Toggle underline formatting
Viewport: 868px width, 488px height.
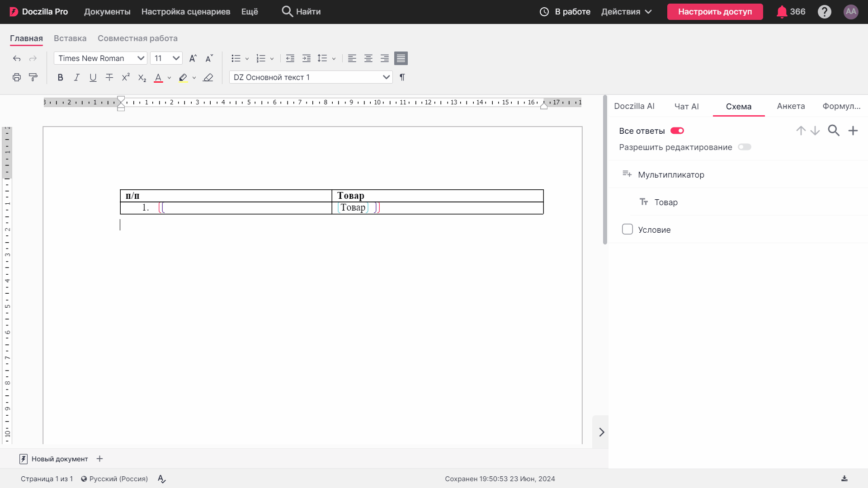click(x=93, y=77)
